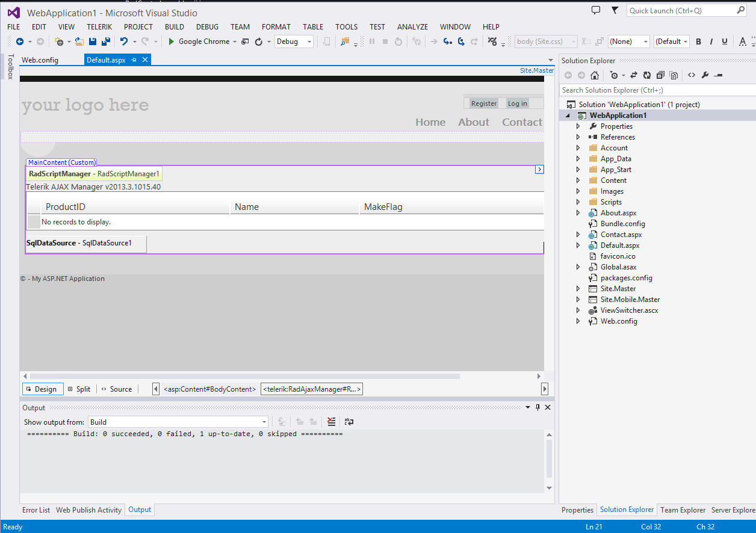Screen dimensions: 756x533
Task: Open Properties via the wrench icon
Action: click(705, 75)
